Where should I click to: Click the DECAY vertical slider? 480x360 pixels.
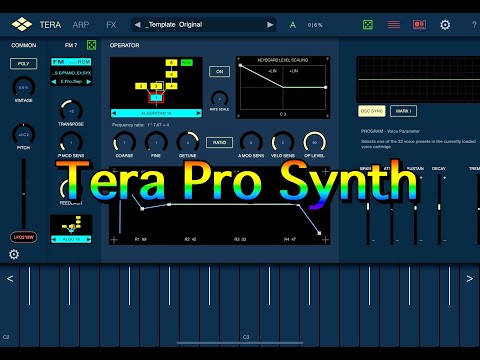coord(439,208)
